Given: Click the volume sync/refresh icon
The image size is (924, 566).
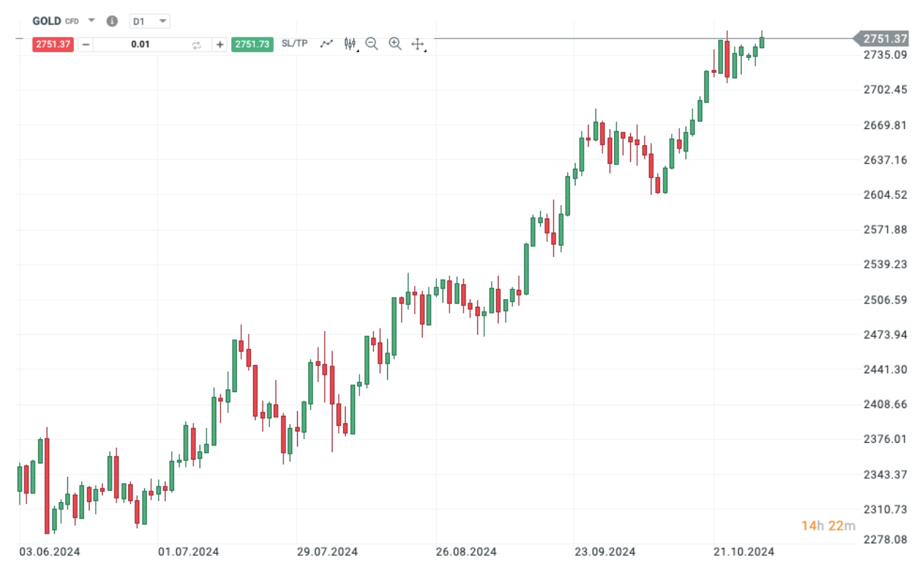Looking at the screenshot, I should (x=196, y=44).
